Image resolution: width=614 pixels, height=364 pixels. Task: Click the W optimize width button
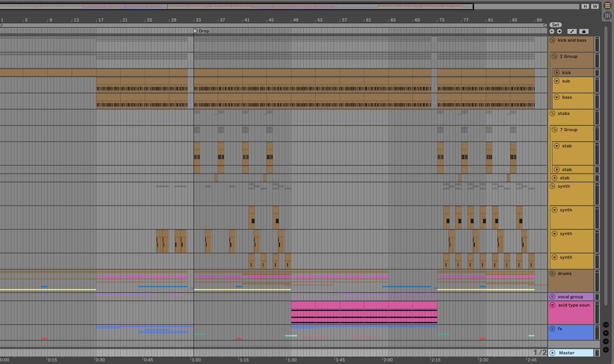(595, 6)
